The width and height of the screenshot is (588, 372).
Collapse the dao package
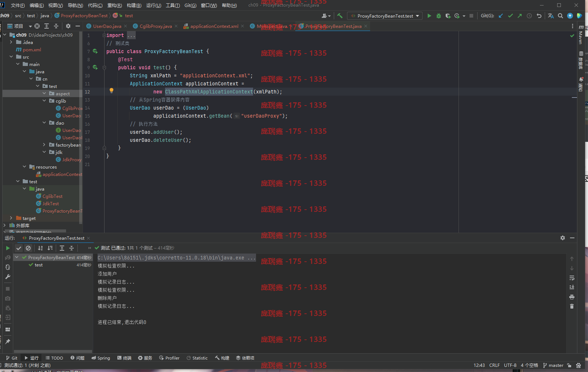(44, 123)
